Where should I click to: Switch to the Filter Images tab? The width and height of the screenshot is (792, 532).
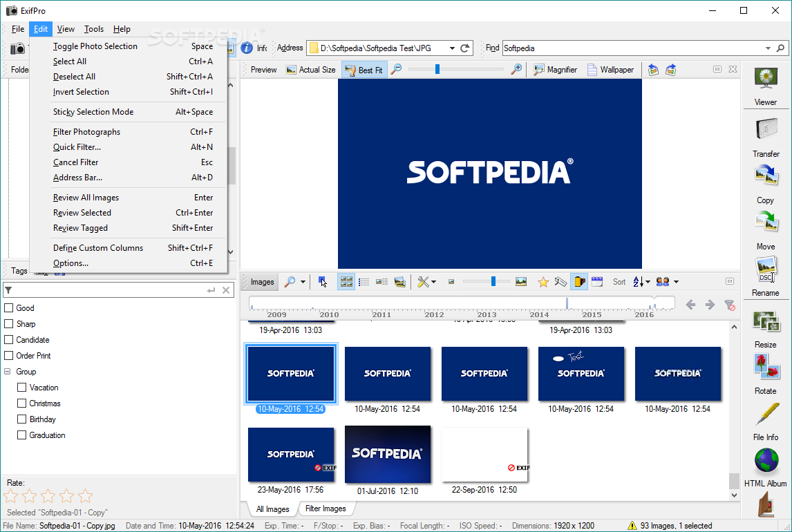326,509
